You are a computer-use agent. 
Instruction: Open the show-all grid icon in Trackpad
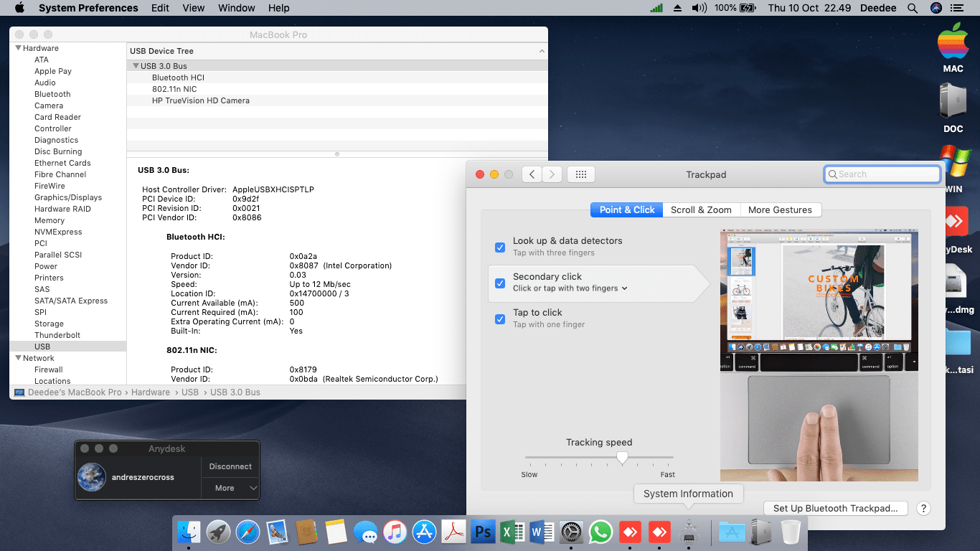point(581,174)
